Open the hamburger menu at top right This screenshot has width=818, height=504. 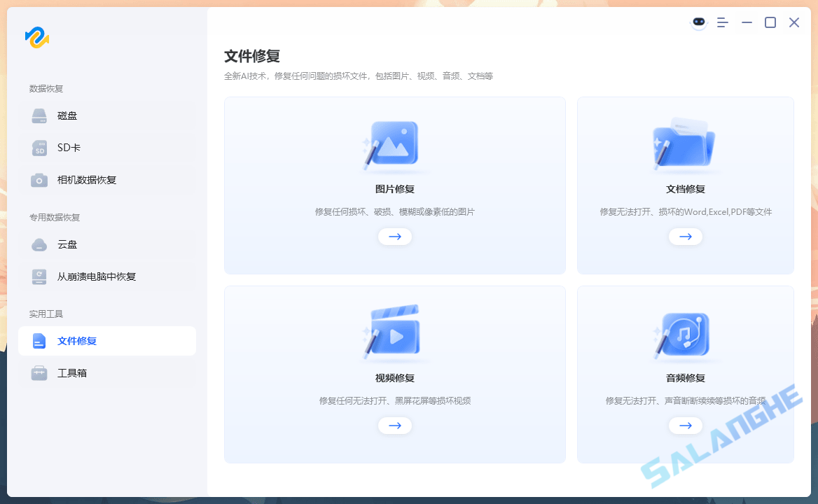(x=723, y=22)
